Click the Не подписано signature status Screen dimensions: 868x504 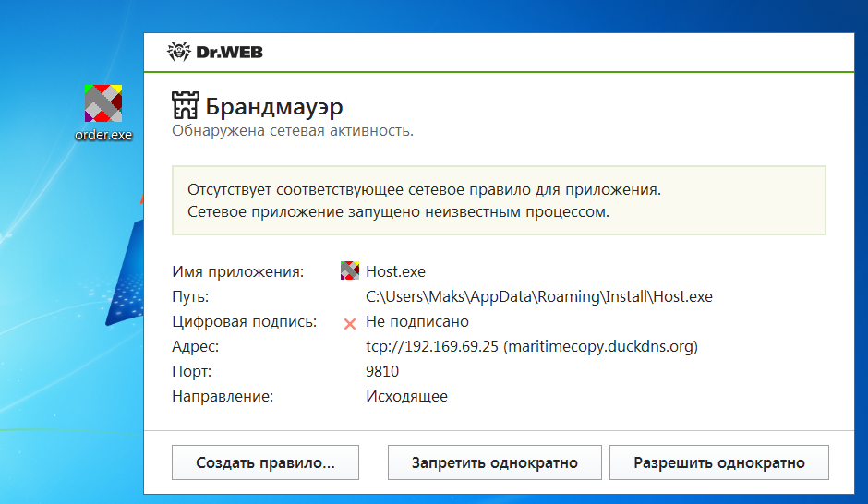point(416,322)
